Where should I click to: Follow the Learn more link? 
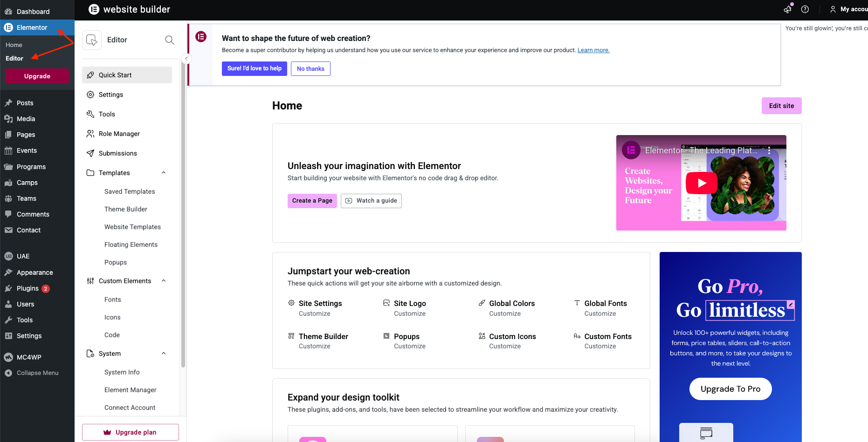click(593, 50)
